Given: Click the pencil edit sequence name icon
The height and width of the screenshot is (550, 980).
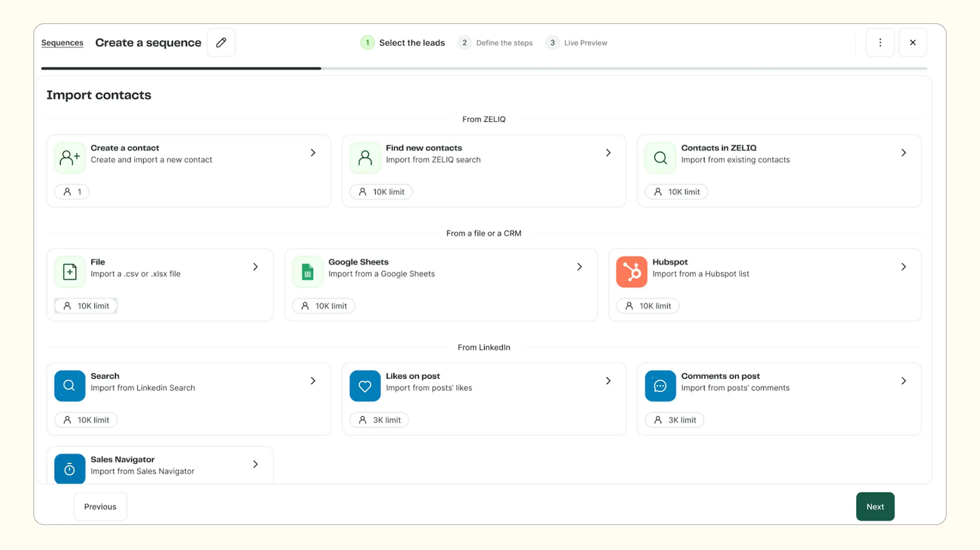Looking at the screenshot, I should [x=221, y=43].
